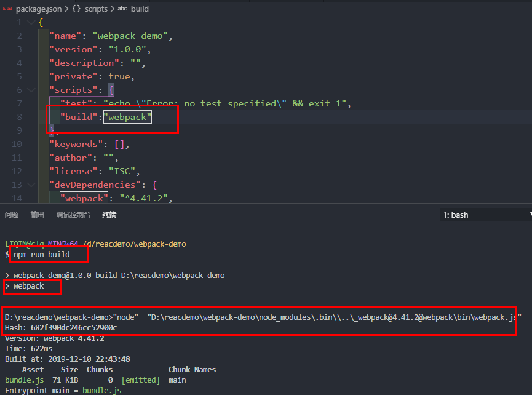This screenshot has height=395, width=532.
Task: Collapse the root object fold arrow on line 1
Action: (31, 22)
